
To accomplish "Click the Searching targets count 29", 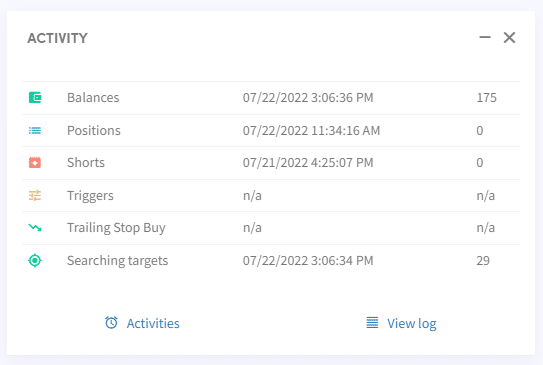I will coord(483,260).
